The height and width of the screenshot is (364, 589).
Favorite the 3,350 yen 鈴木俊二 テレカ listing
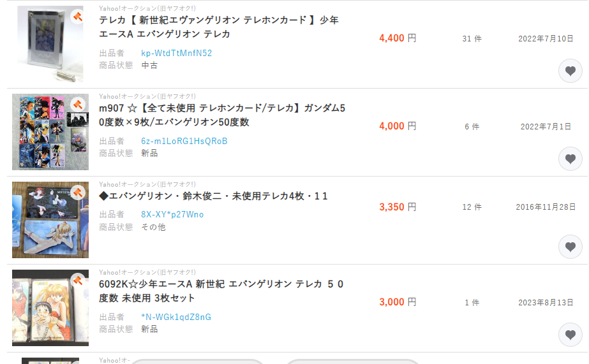(x=570, y=247)
